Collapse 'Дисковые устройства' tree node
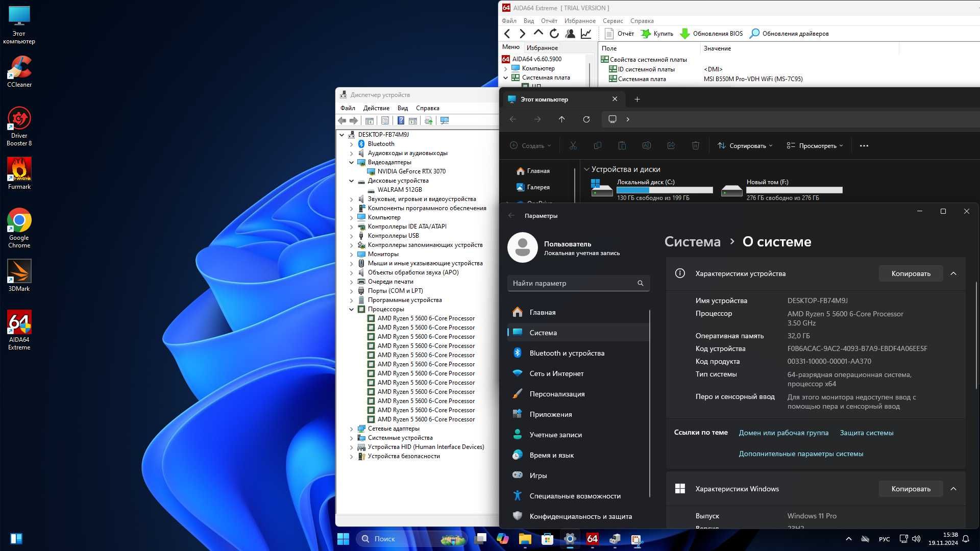 (x=351, y=181)
